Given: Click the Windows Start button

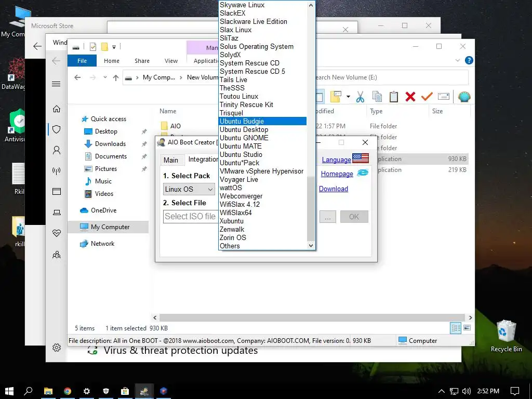Looking at the screenshot, I should click(9, 391).
